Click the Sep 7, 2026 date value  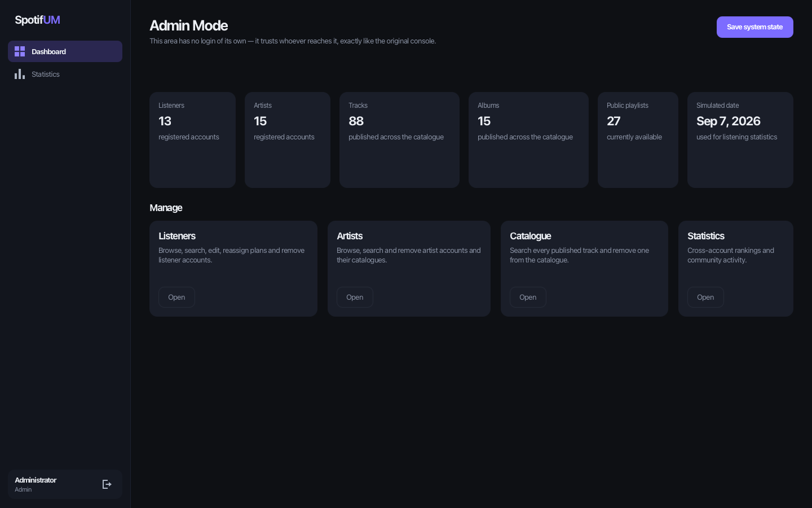[x=728, y=121]
